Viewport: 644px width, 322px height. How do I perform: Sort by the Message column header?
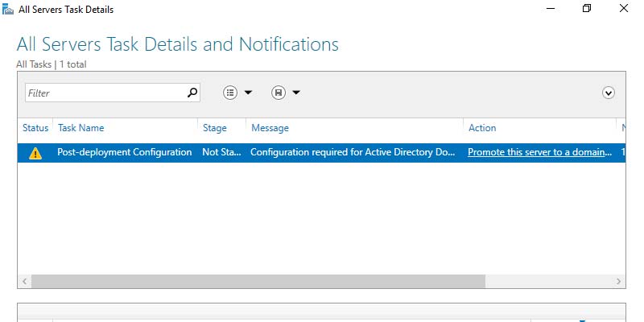(x=270, y=128)
